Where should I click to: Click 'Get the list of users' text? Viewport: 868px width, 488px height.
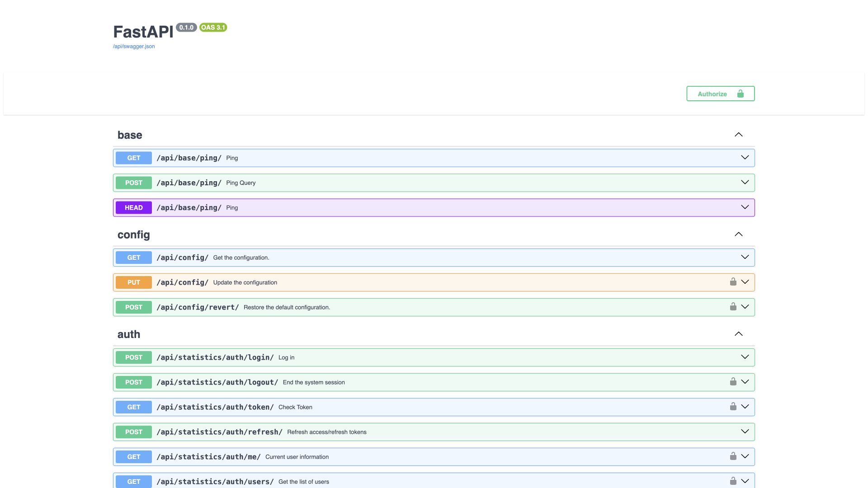coord(304,482)
